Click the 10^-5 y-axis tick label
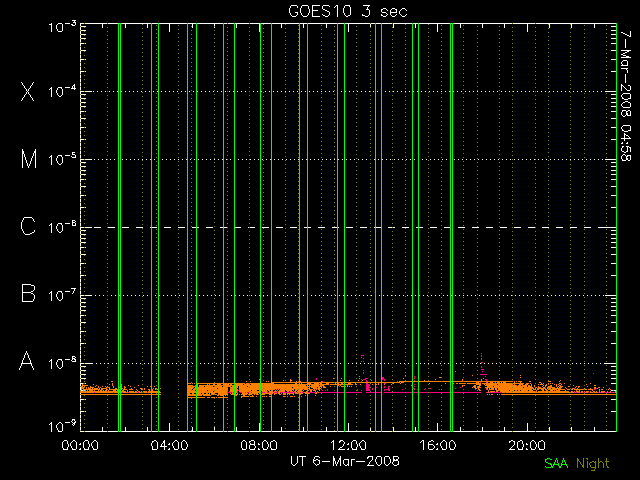The width and height of the screenshot is (640, 480). pyautogui.click(x=62, y=159)
